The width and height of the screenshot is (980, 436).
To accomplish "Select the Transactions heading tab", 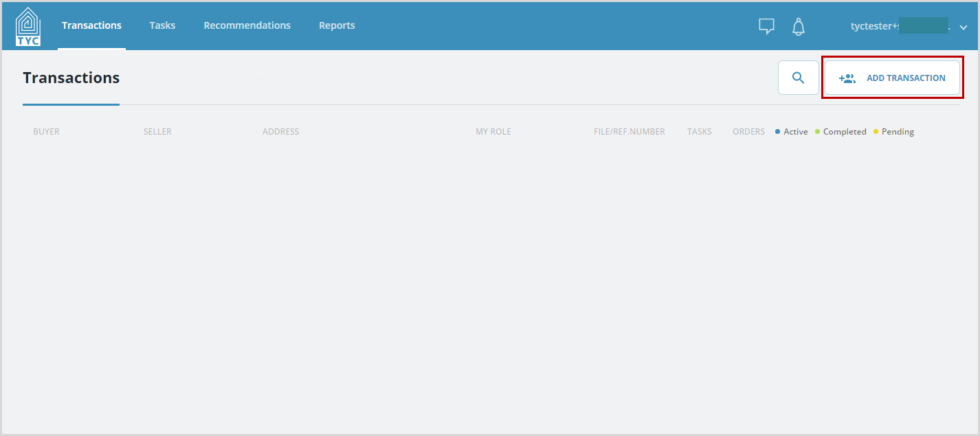I will 71,78.
